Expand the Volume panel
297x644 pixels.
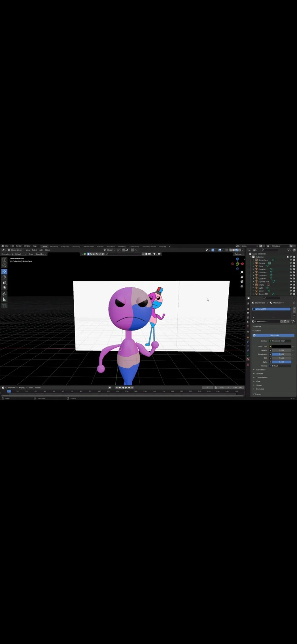pos(257,394)
